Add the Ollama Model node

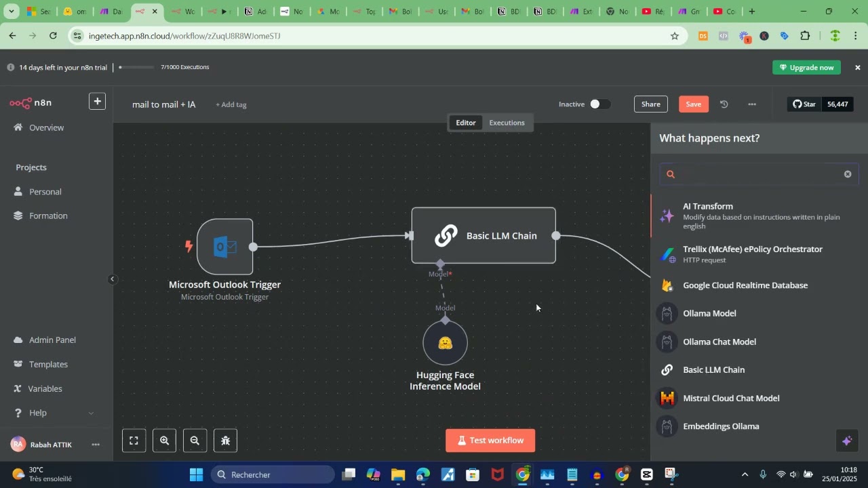tap(759, 313)
